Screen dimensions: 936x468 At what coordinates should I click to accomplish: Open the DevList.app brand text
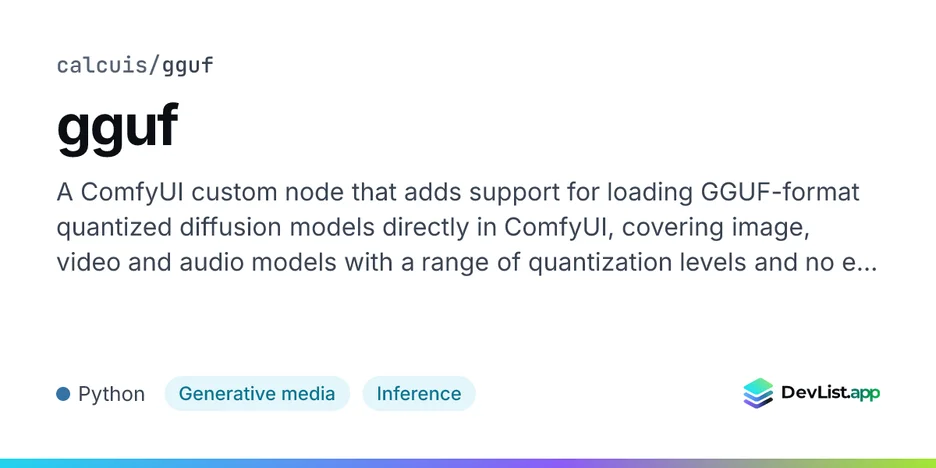tap(830, 393)
